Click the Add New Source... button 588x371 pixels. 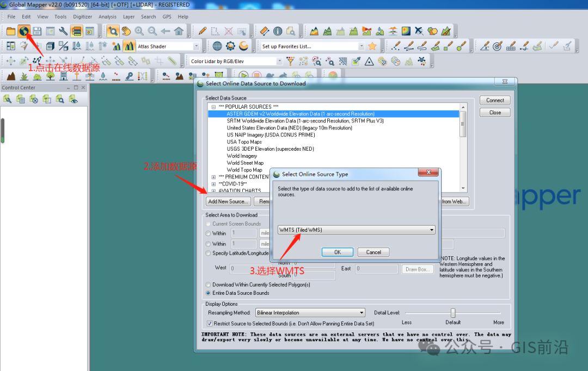tap(228, 201)
